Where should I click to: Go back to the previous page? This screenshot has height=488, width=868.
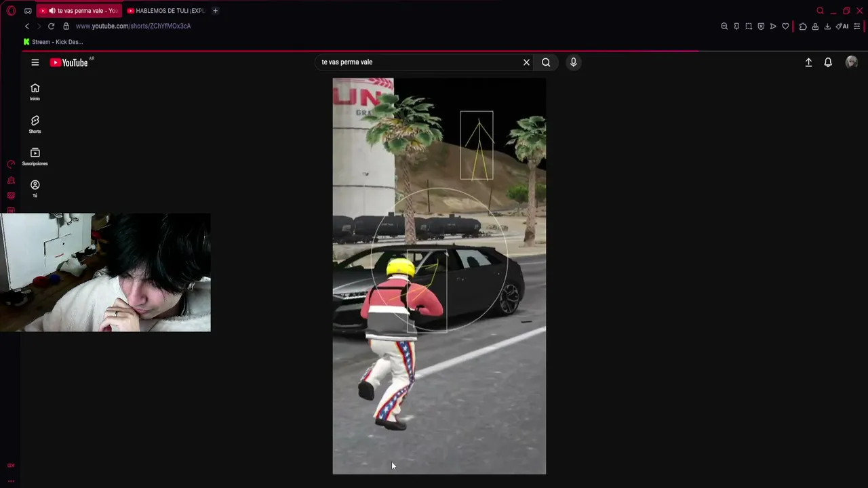click(27, 26)
